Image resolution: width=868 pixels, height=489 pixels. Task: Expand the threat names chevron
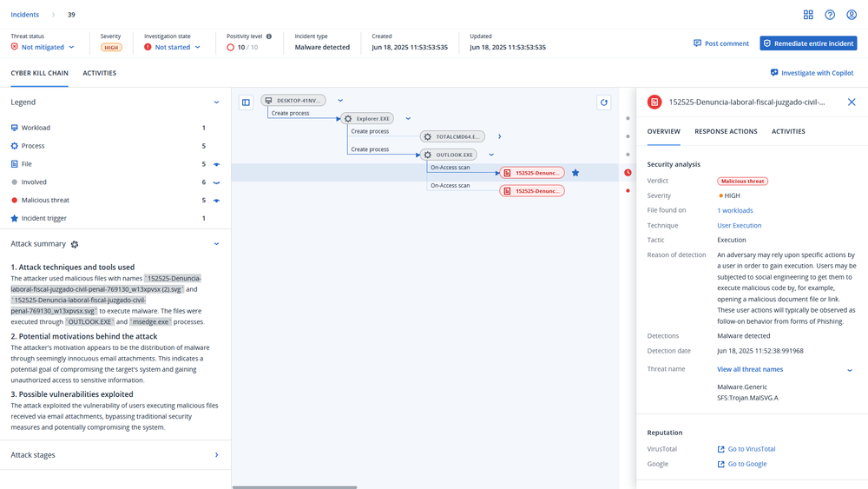850,370
